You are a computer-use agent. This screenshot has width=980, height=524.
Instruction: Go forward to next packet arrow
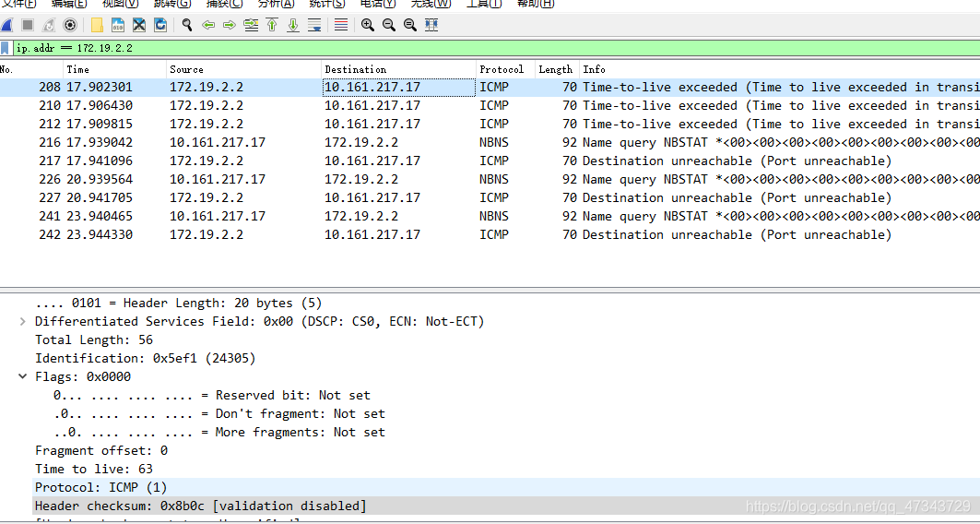230,25
